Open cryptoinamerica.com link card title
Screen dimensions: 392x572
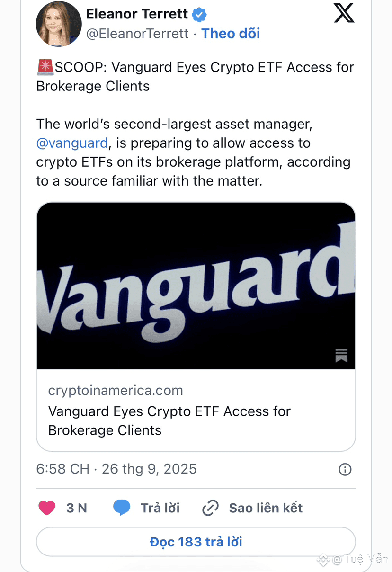coord(169,420)
